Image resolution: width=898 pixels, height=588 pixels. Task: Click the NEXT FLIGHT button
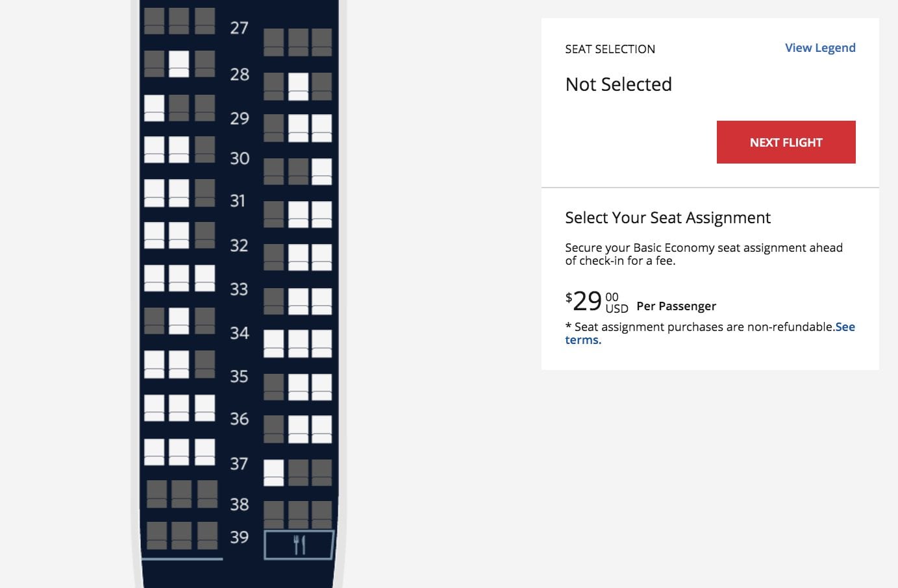coord(786,142)
